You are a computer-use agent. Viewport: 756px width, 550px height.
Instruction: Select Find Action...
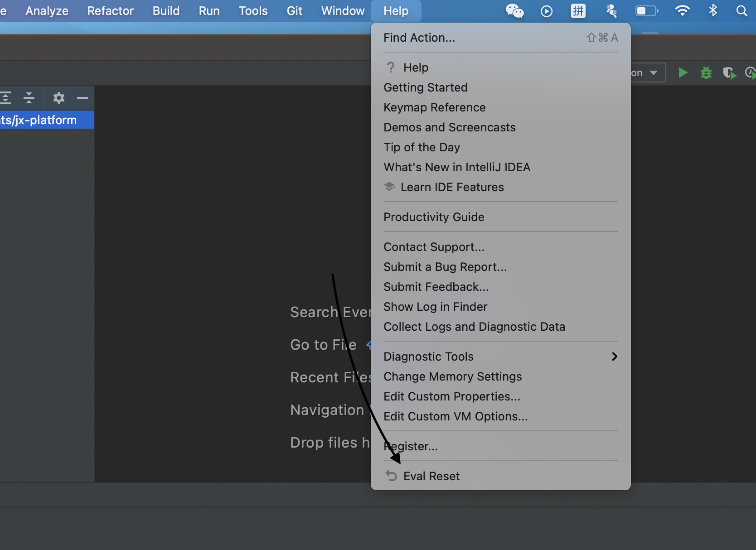[501, 38]
